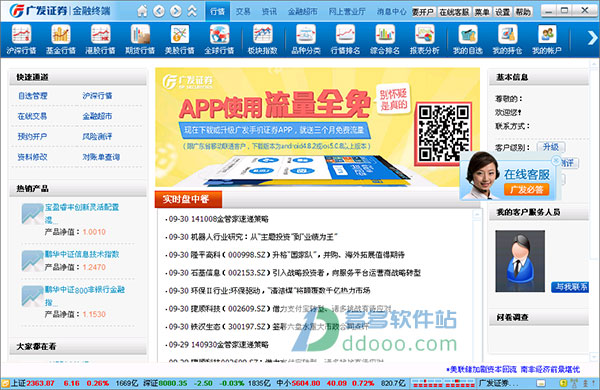Navigate forward with right arrow icon
The height and width of the screenshot is (390, 600).
176,11
